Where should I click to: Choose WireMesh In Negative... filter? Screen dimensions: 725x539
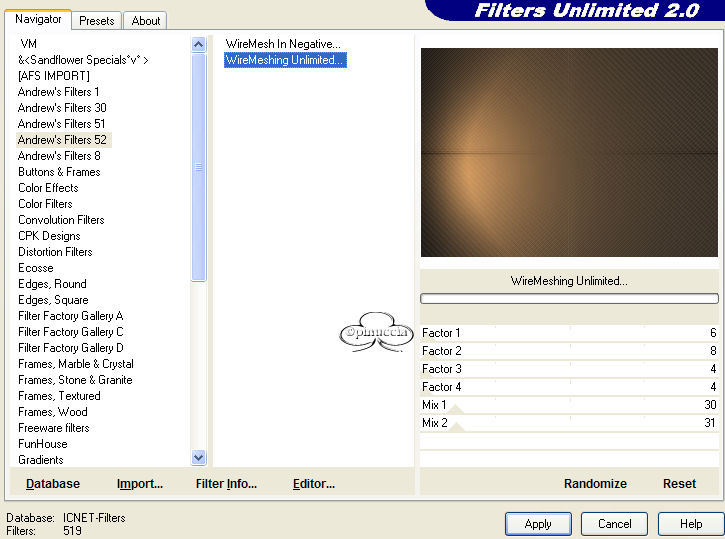[283, 44]
